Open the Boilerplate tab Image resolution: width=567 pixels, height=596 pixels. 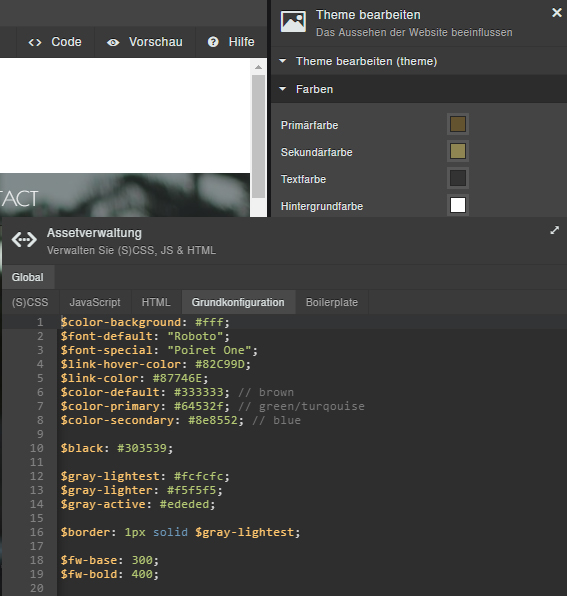(x=332, y=302)
